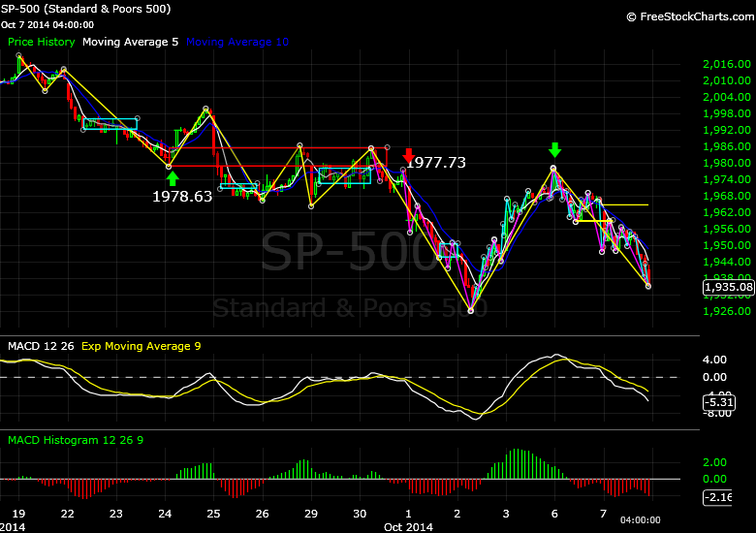Click the MACD value tag -5.31
Image resolution: width=756 pixels, height=533 pixels.
point(719,402)
